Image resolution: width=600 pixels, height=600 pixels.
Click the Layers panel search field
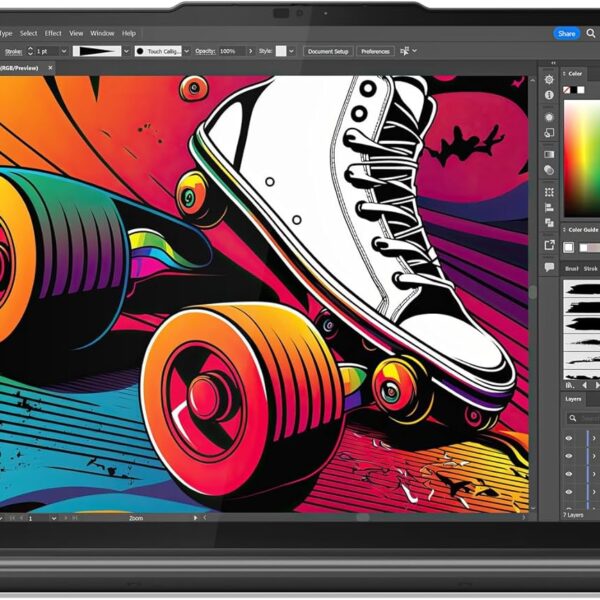tap(583, 418)
